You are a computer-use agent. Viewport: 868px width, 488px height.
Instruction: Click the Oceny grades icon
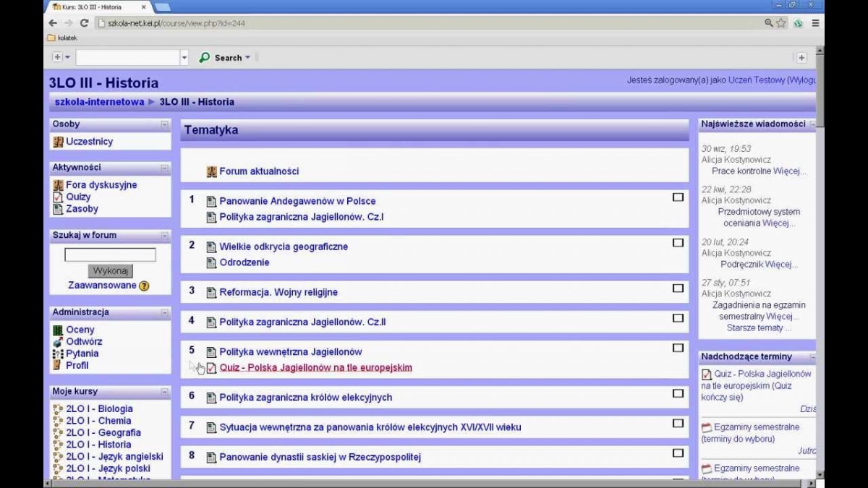pos(58,330)
